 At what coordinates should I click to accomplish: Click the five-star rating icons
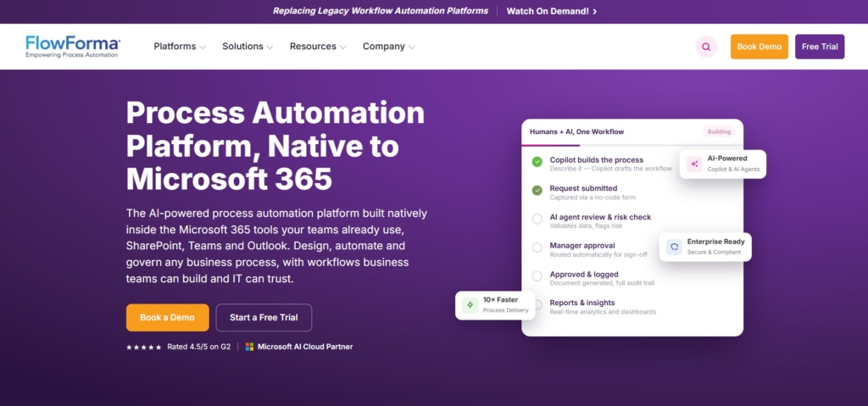[x=144, y=348]
